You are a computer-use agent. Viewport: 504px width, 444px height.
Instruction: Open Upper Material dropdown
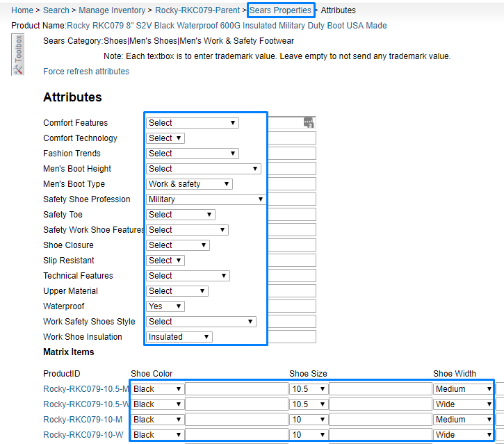click(x=177, y=291)
